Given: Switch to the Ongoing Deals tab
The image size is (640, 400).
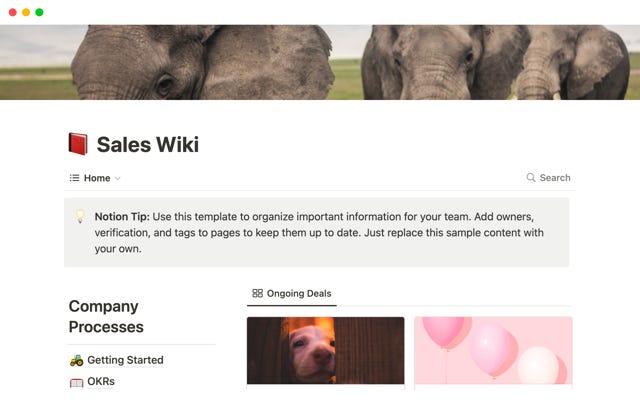Looking at the screenshot, I should pos(291,293).
